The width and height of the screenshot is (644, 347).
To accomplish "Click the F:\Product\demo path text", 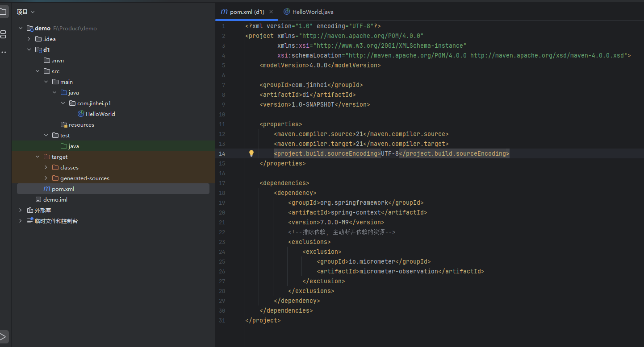I will (75, 28).
